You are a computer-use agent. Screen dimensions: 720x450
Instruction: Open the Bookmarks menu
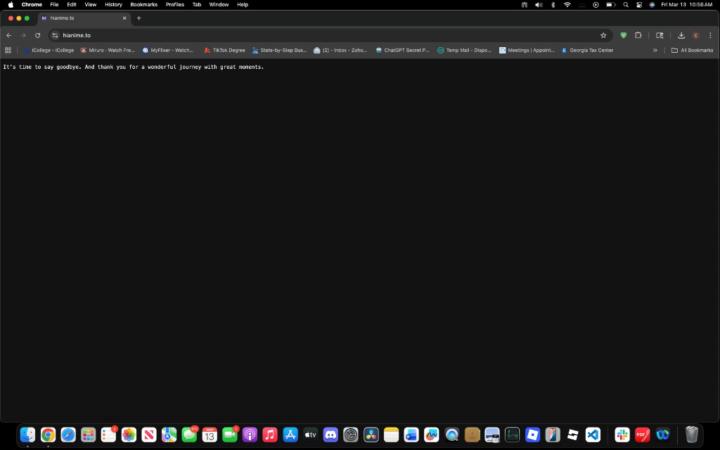coord(144,5)
